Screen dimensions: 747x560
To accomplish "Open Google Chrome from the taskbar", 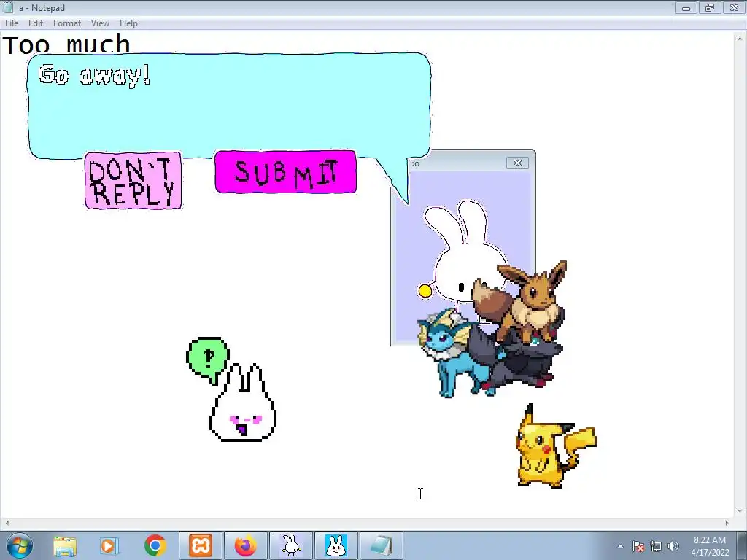I will (x=155, y=545).
